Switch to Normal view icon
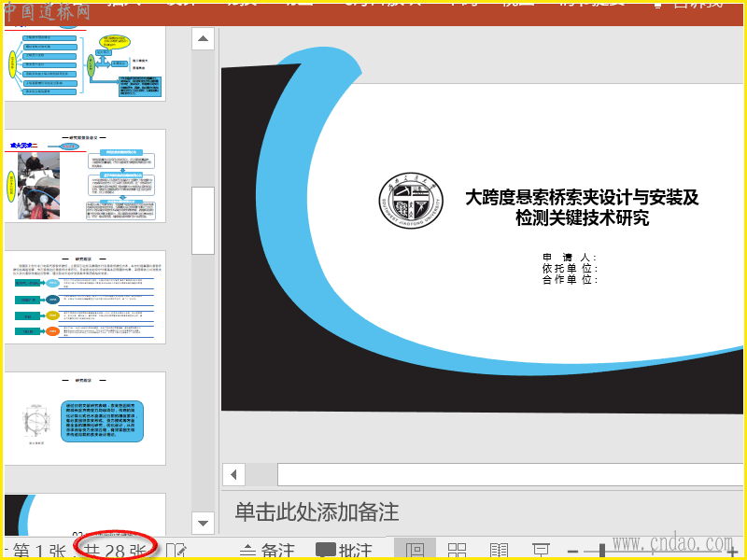 click(x=415, y=550)
